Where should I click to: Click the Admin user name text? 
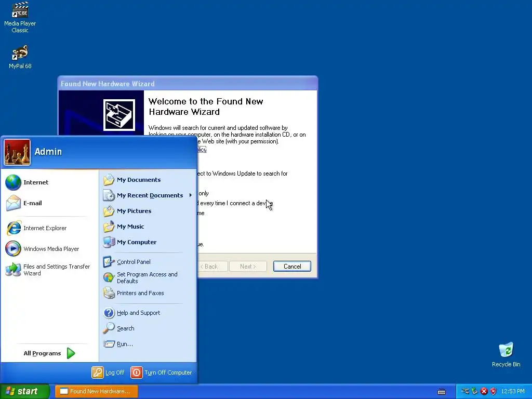[x=48, y=152]
